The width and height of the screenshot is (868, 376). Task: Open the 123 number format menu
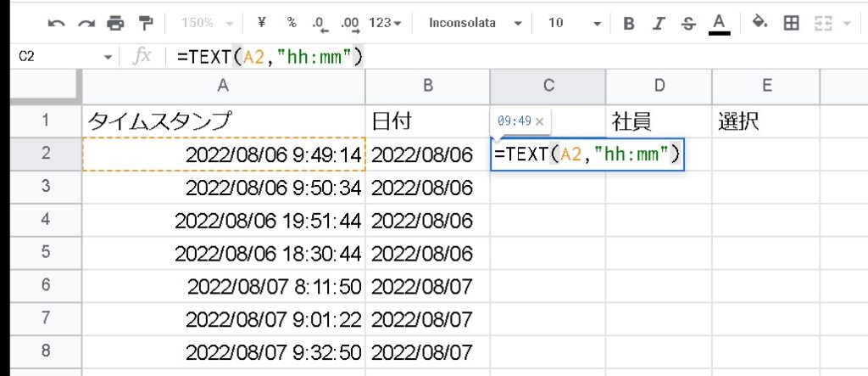386,23
